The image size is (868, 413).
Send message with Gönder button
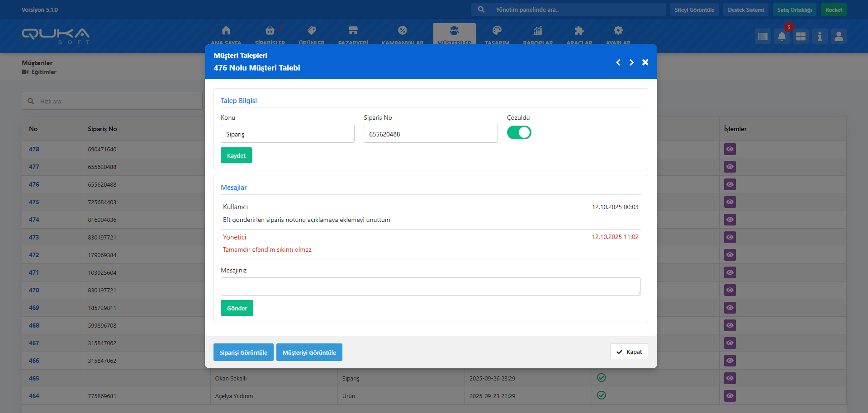pyautogui.click(x=237, y=308)
